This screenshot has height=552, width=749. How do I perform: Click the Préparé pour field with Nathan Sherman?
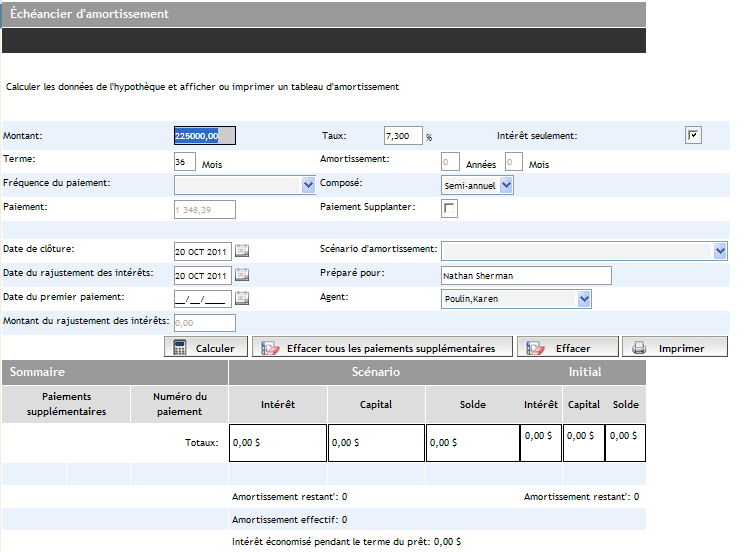526,276
